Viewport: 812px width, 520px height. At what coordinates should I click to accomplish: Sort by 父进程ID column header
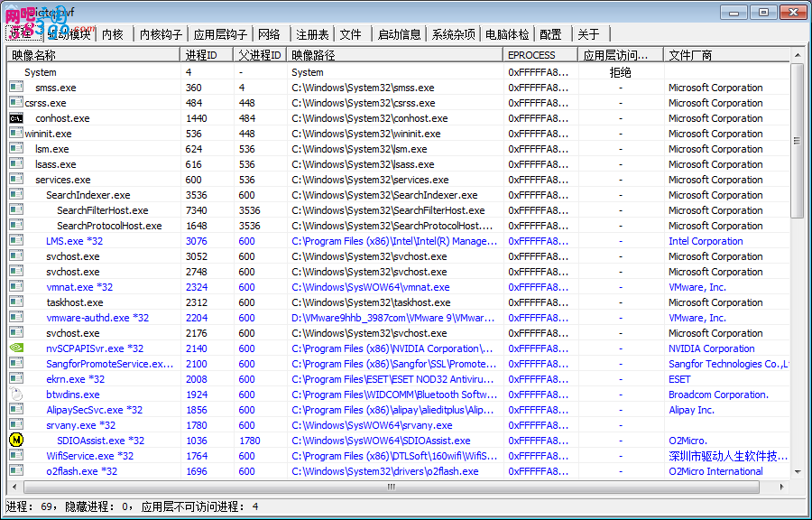pyautogui.click(x=260, y=55)
